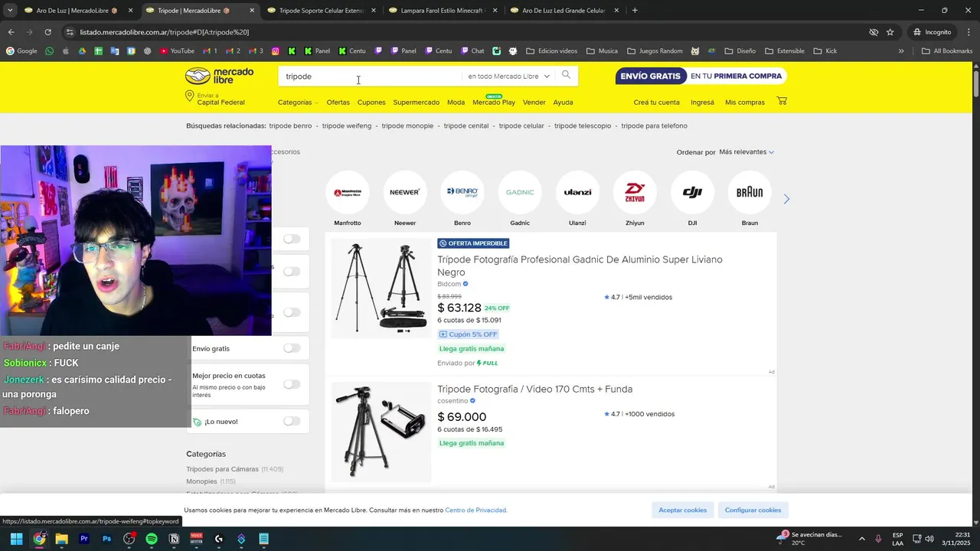The width and height of the screenshot is (980, 551).
Task: Switch to the Aro De Luz | MercadoLibre tab
Action: point(73,11)
